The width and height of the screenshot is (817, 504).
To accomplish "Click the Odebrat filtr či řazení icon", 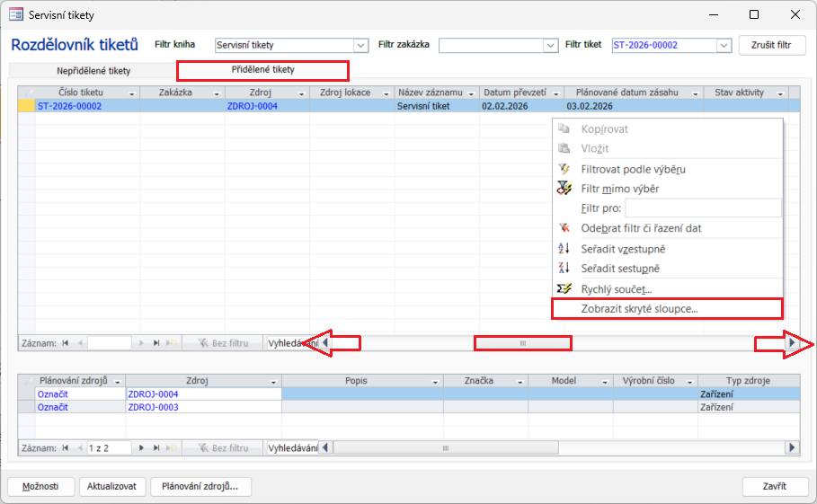I will pyautogui.click(x=564, y=228).
